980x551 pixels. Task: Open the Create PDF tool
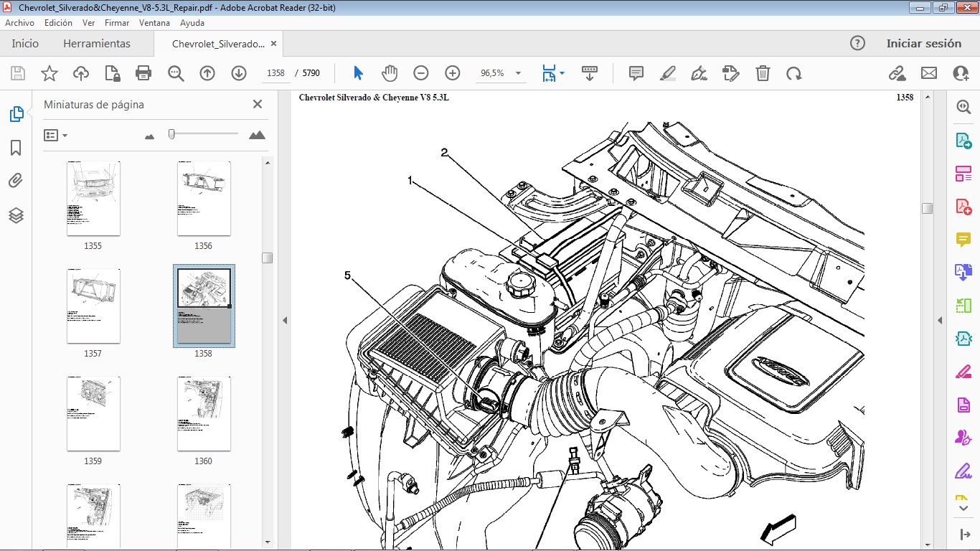pos(963,206)
